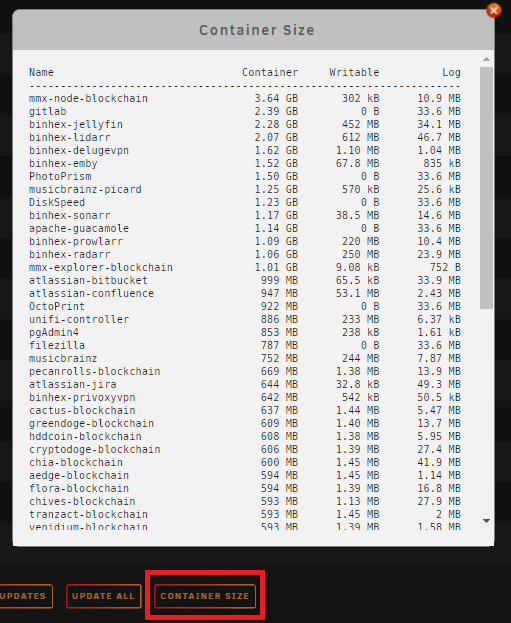
Task: Select the gitlab container name
Action: pos(48,111)
